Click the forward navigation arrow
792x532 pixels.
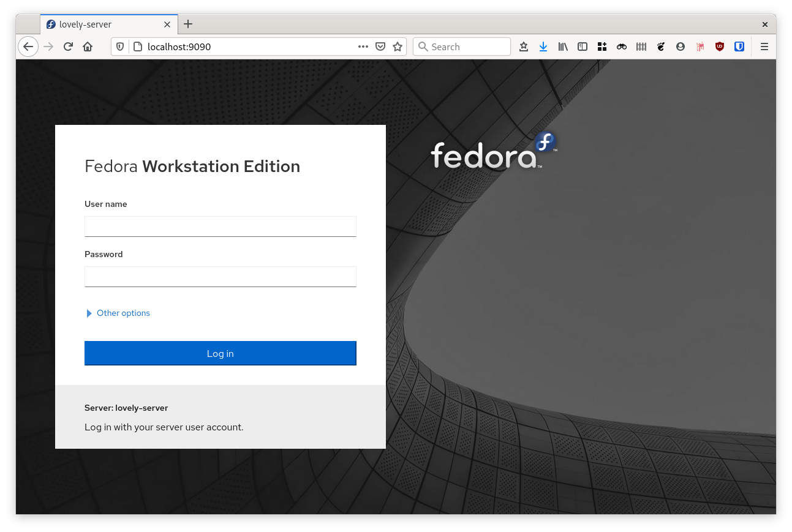point(48,47)
